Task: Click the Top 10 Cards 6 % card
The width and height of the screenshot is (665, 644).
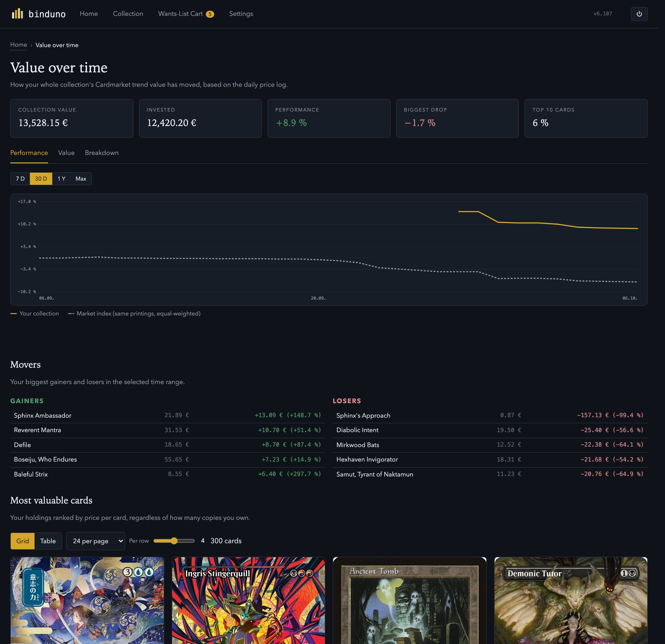Action: point(586,118)
